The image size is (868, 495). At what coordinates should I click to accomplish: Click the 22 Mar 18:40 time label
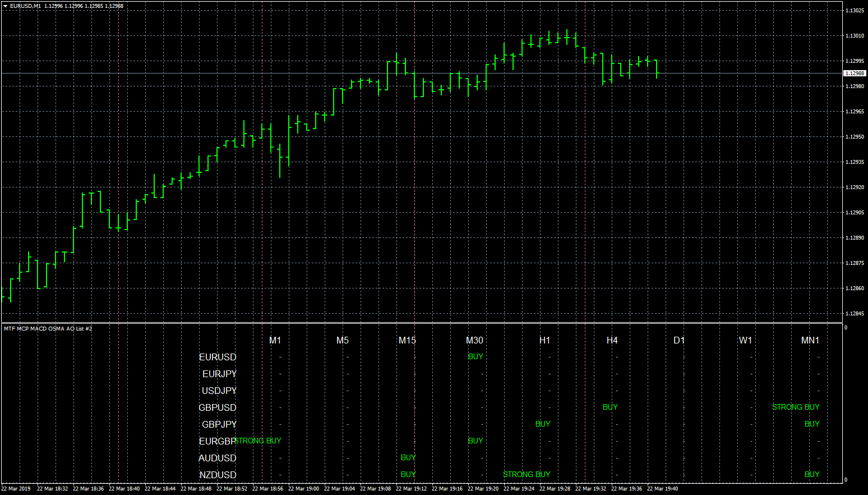point(124,489)
